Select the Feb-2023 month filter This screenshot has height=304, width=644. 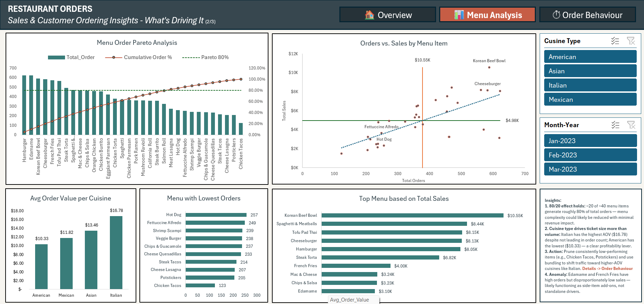[x=590, y=155]
